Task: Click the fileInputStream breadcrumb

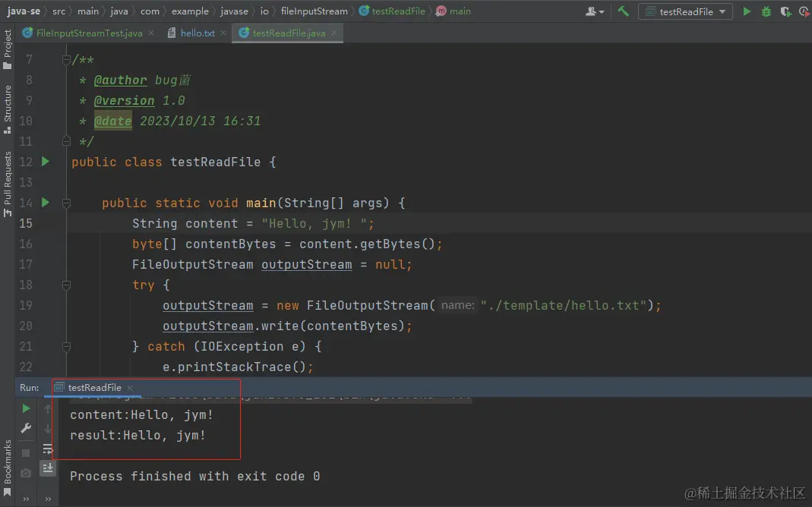Action: [314, 11]
